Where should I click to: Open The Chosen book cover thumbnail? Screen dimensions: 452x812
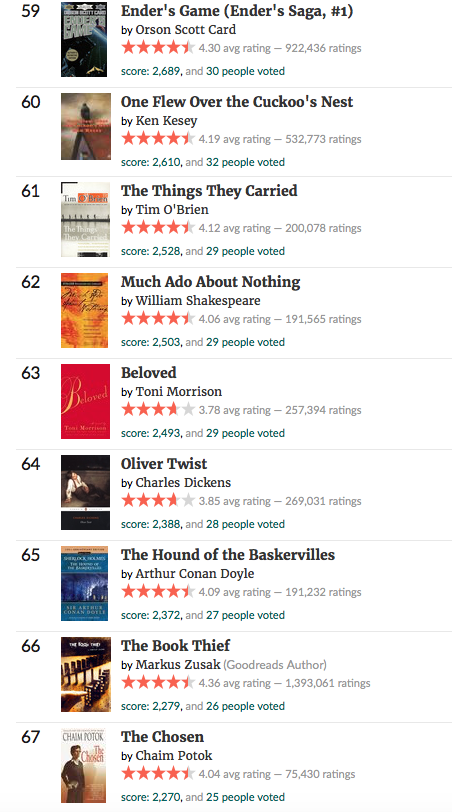(83, 765)
